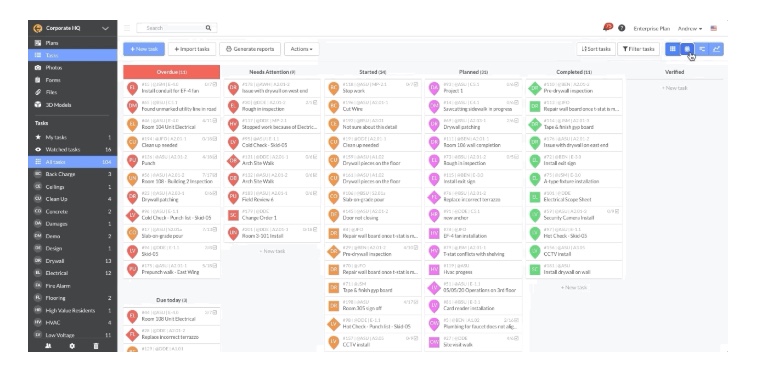The image size is (764, 366).
Task: Open the Andrew user account dropdown
Action: point(691,28)
